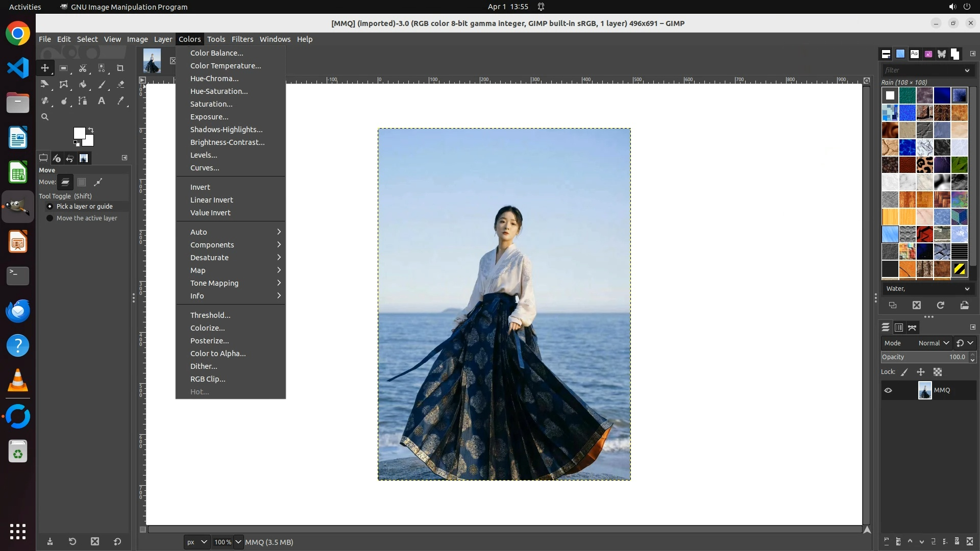Click the Refresh patterns icon
This screenshot has width=980, height=551.
[940, 305]
